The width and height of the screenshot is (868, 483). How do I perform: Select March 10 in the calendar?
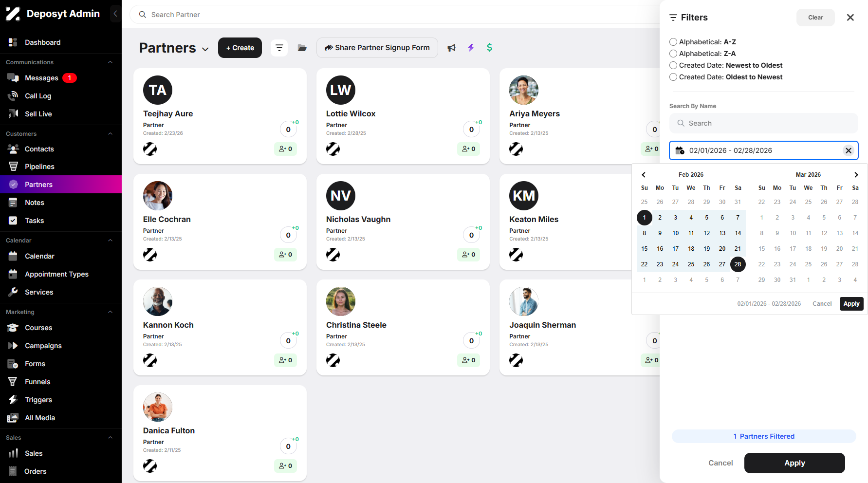tap(793, 233)
